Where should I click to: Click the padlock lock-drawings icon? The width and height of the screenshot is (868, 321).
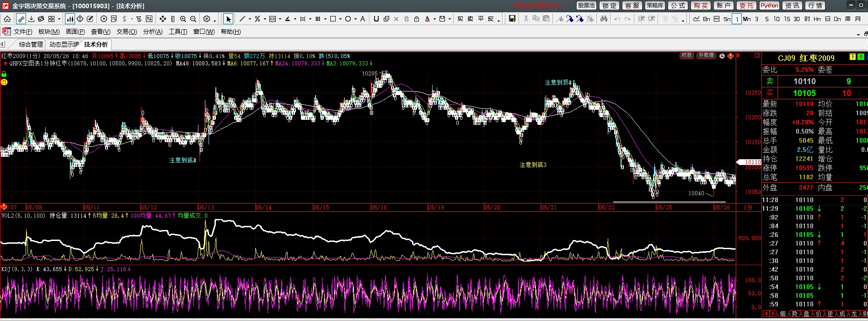coord(416,19)
